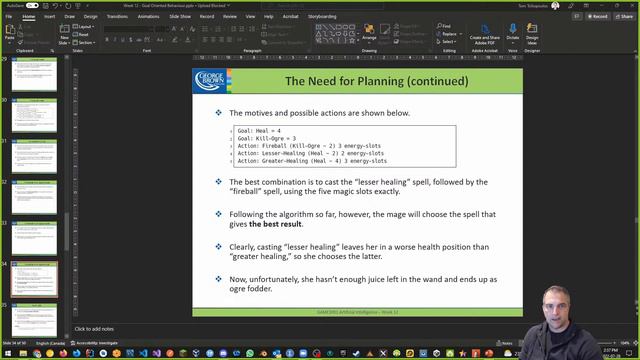640x360 pixels.
Task: Expand the Layout dropdown
Action: (84, 27)
